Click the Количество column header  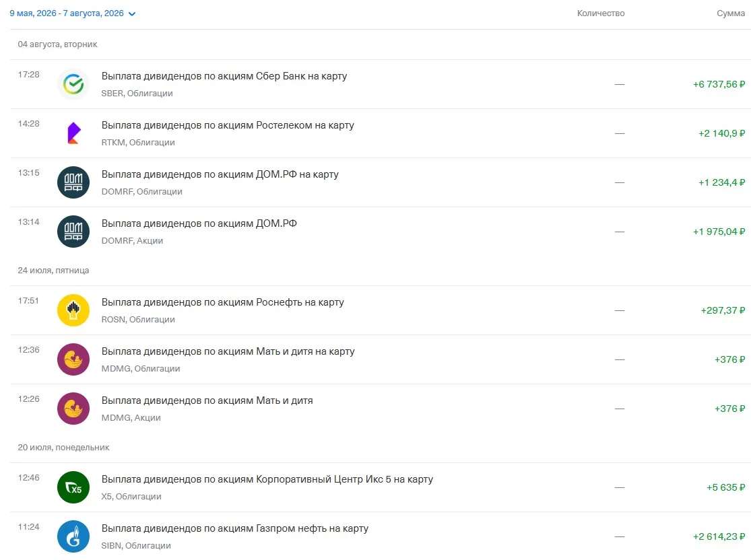[601, 13]
